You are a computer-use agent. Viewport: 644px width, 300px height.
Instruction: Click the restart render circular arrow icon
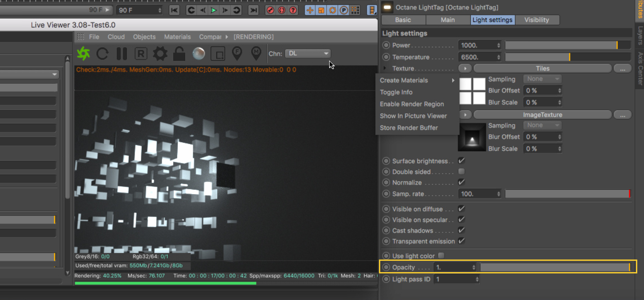pos(103,54)
